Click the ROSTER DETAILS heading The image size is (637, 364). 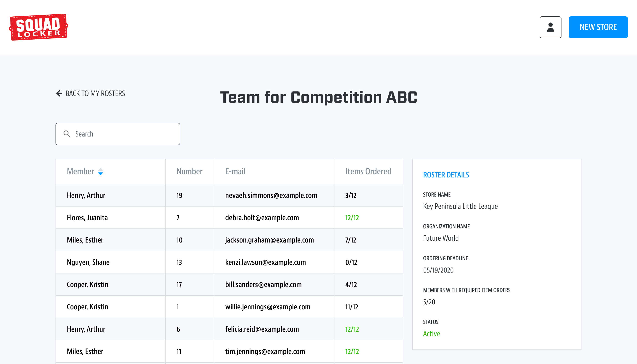click(x=446, y=175)
